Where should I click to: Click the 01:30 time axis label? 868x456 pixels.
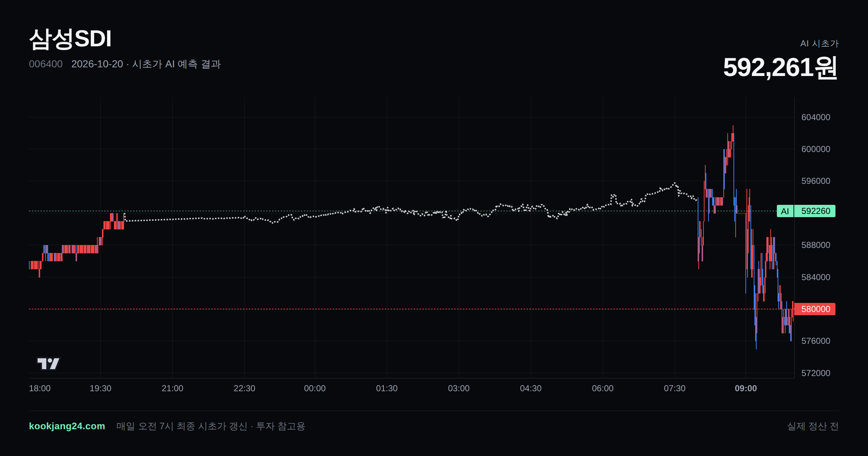coord(387,388)
